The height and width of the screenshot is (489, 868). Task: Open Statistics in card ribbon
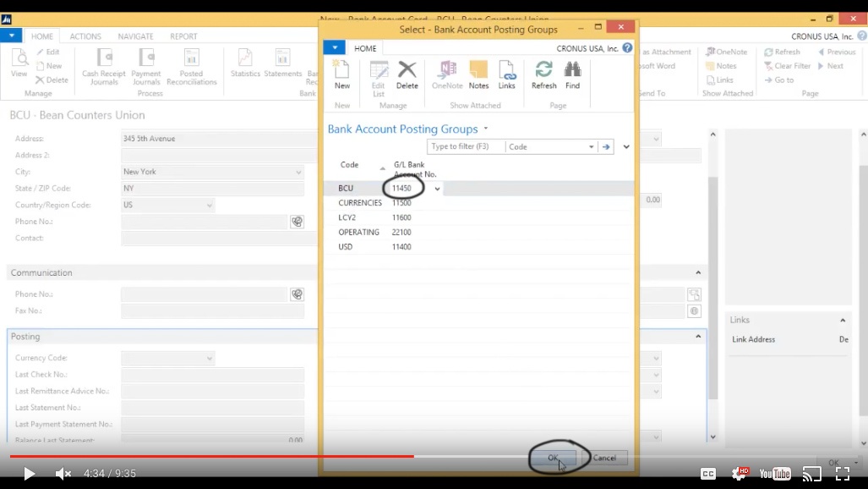[245, 63]
